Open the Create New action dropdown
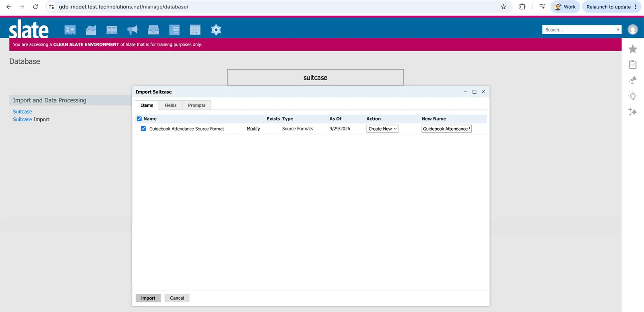 click(x=382, y=129)
